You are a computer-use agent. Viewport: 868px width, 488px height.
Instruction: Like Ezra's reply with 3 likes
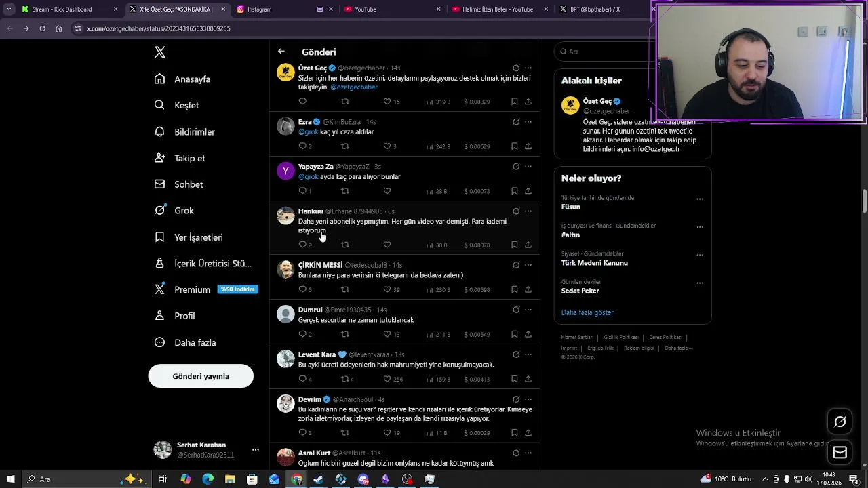click(x=390, y=146)
